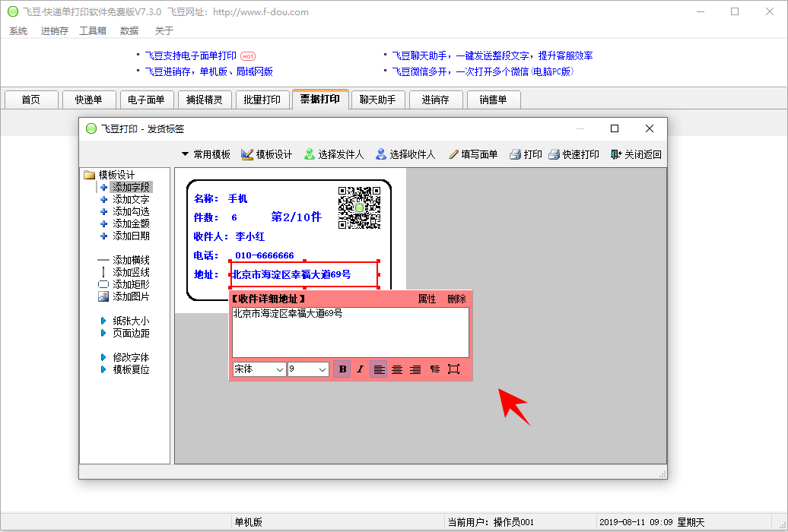Select the 010-6666666 phone field
The width and height of the screenshot is (788, 532).
click(265, 255)
